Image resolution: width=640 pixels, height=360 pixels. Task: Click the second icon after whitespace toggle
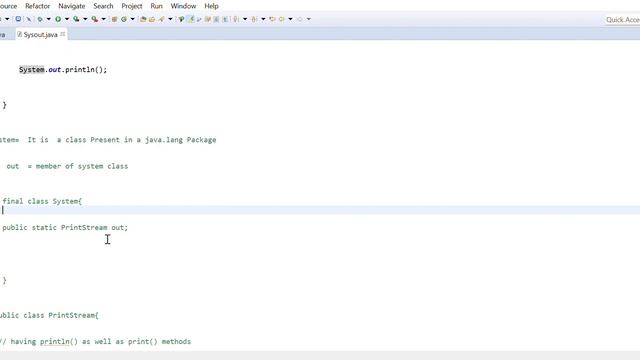point(216,19)
